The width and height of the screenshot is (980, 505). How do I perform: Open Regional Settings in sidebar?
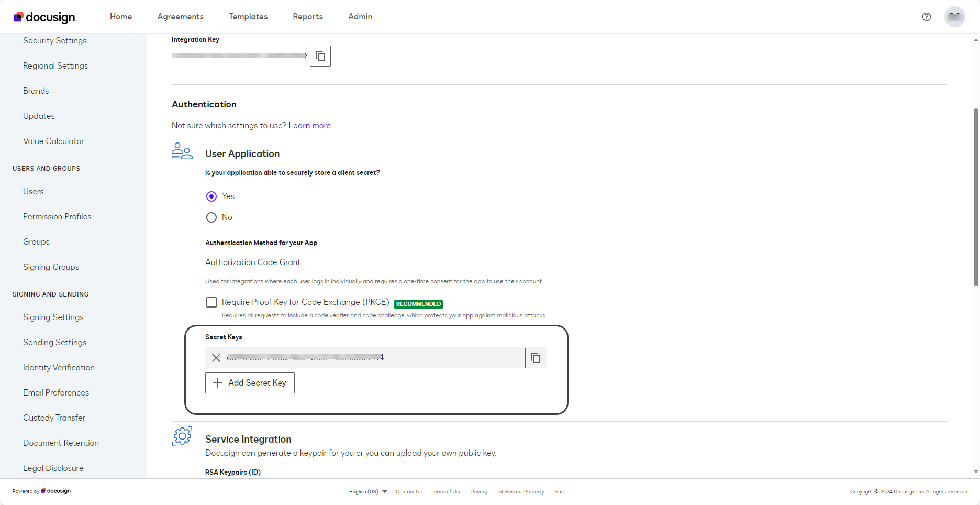click(x=55, y=66)
